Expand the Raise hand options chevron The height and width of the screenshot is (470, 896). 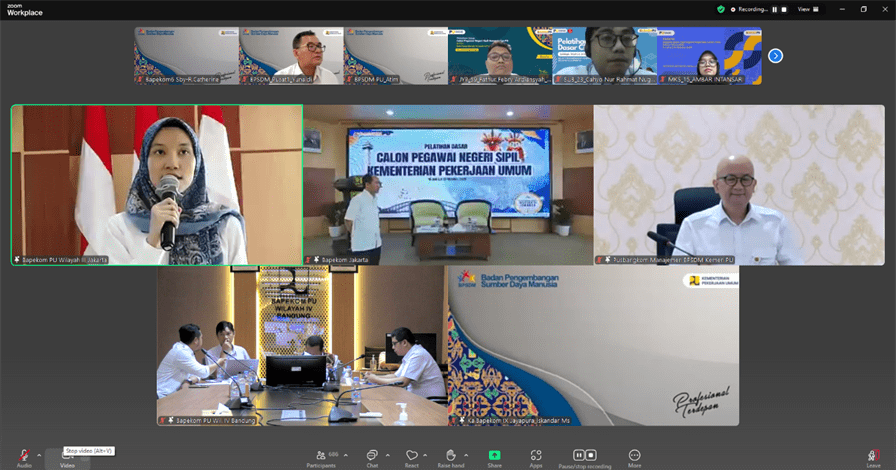tap(466, 456)
